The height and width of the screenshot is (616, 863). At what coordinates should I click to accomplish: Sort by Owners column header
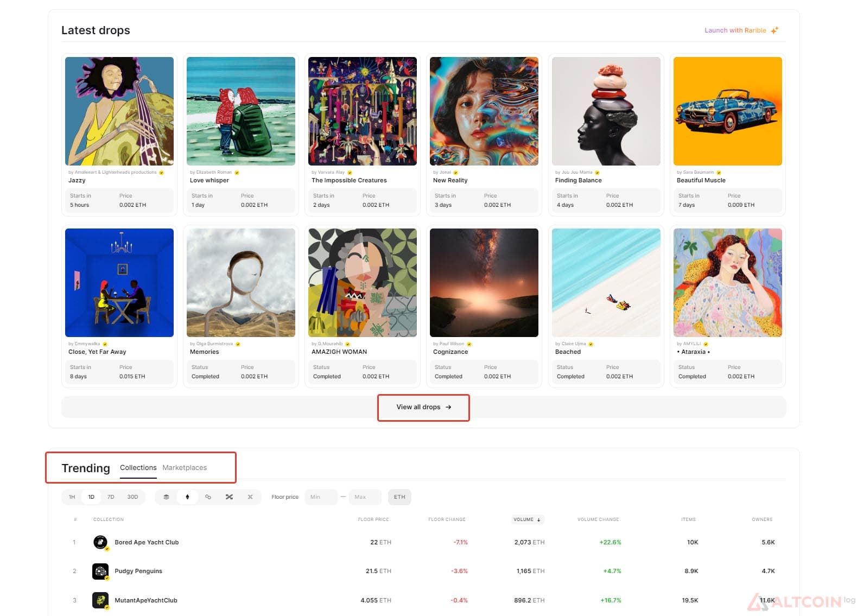[x=762, y=520]
